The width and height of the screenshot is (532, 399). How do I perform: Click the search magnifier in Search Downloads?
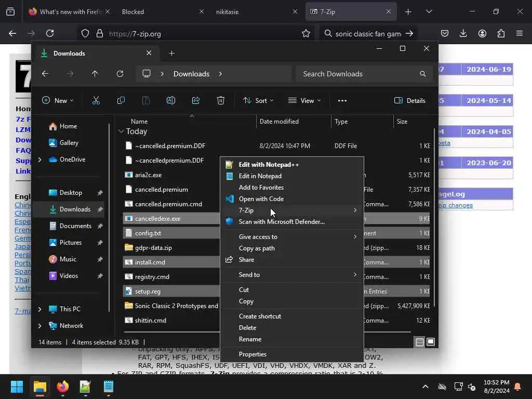click(x=423, y=74)
